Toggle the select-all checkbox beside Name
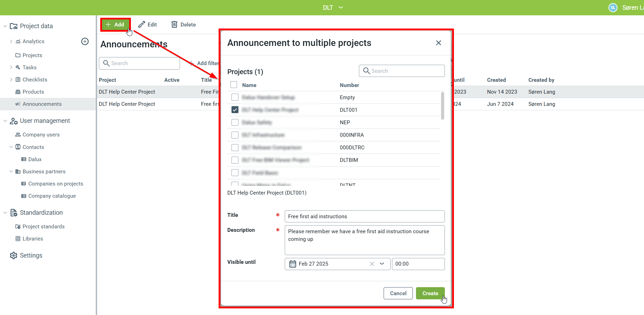Viewport: 644px width, 315px height. (234, 85)
